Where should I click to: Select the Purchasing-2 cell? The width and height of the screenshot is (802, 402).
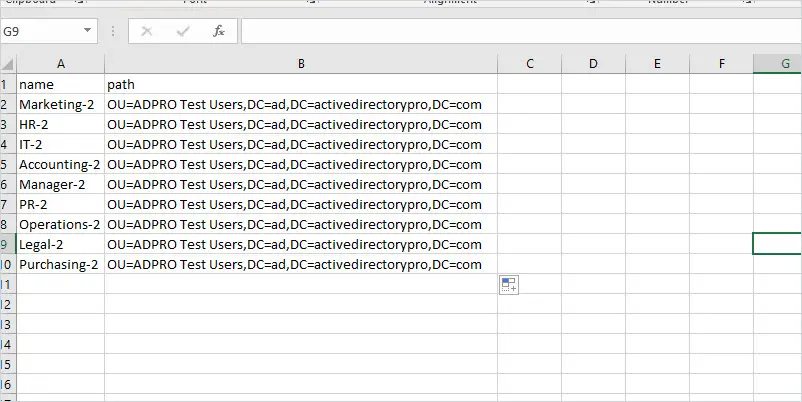(61, 264)
